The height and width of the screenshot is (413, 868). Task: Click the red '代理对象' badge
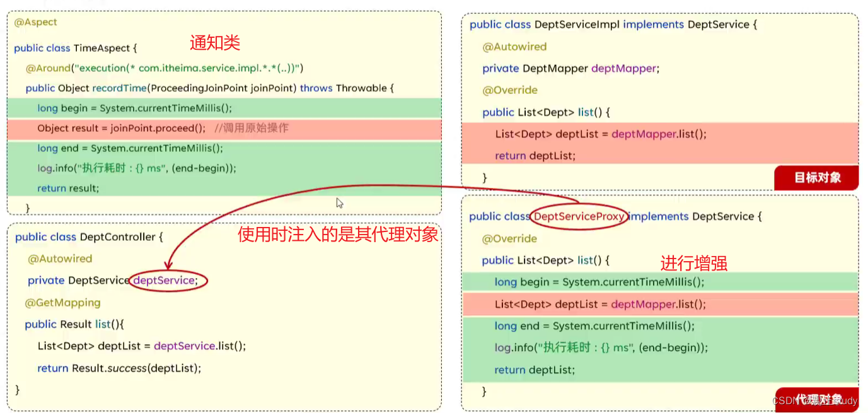pos(817,399)
